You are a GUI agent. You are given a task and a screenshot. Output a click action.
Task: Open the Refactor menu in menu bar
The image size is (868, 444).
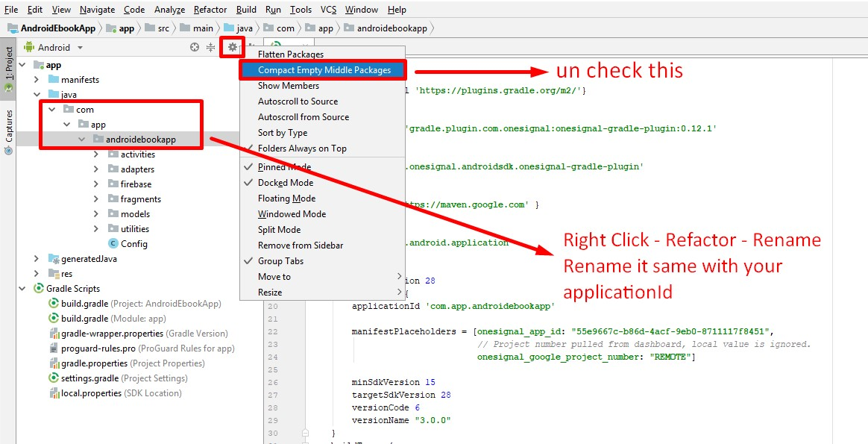[x=210, y=10]
